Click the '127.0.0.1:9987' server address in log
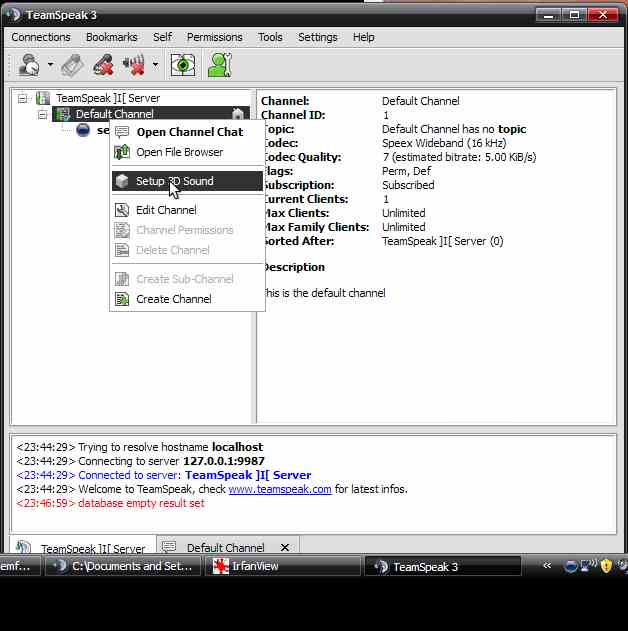This screenshot has height=631, width=628. pyautogui.click(x=224, y=461)
